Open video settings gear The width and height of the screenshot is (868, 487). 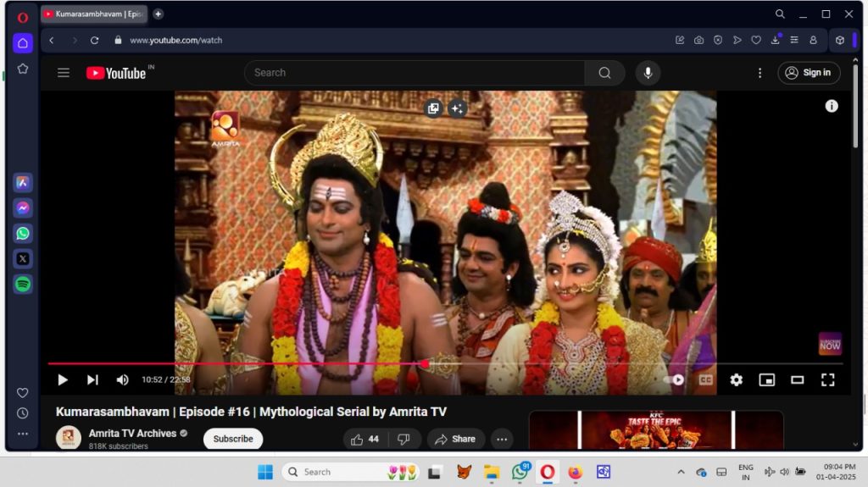click(x=737, y=380)
